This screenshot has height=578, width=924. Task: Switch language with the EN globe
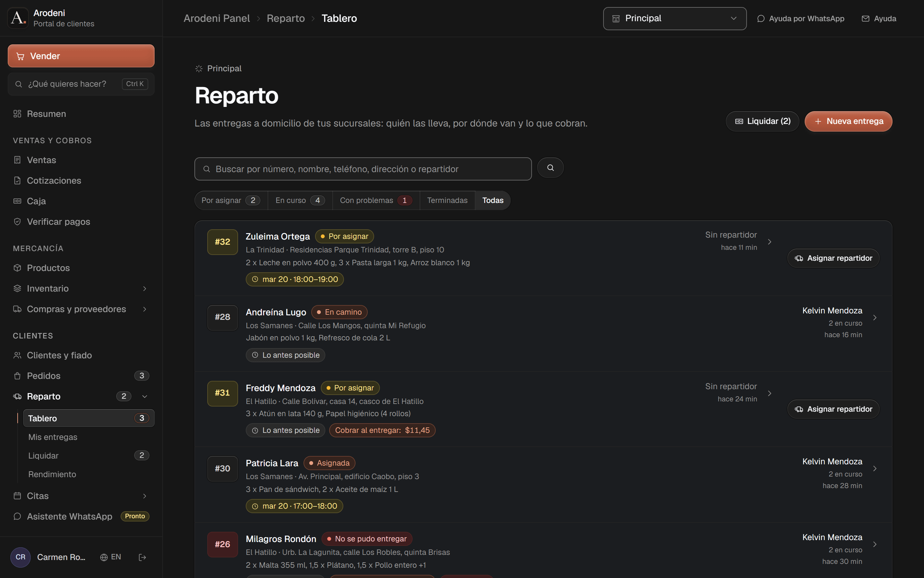[111, 557]
